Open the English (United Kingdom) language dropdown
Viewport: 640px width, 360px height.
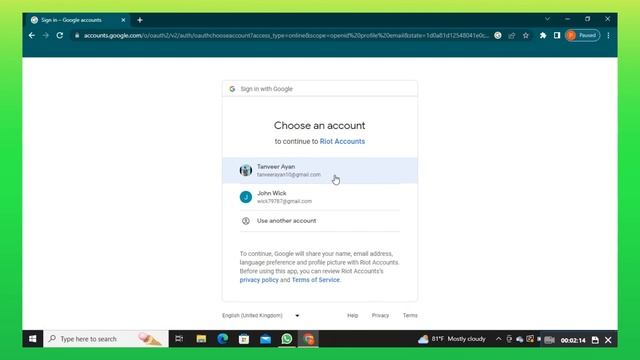[x=260, y=316]
